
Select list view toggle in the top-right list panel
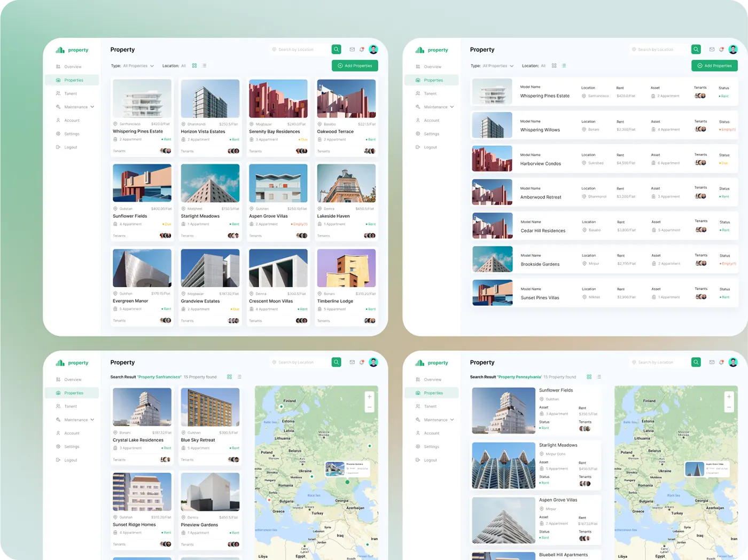pos(564,66)
